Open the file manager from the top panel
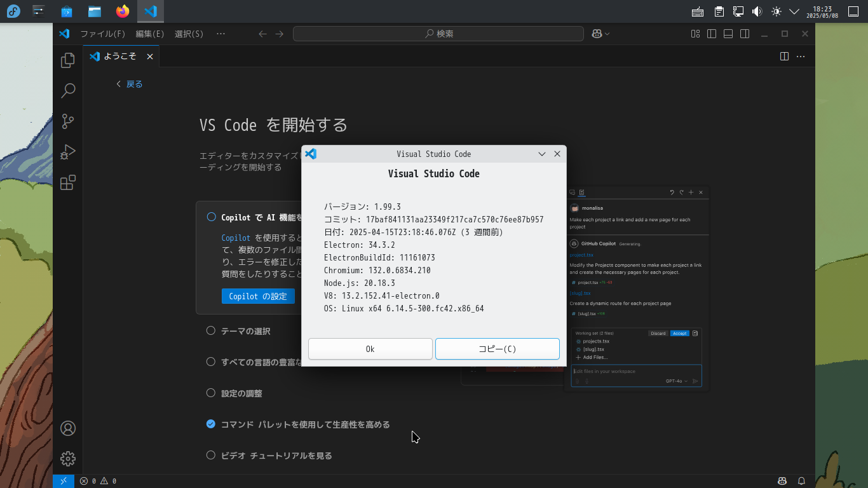Image resolution: width=868 pixels, height=488 pixels. [95, 11]
